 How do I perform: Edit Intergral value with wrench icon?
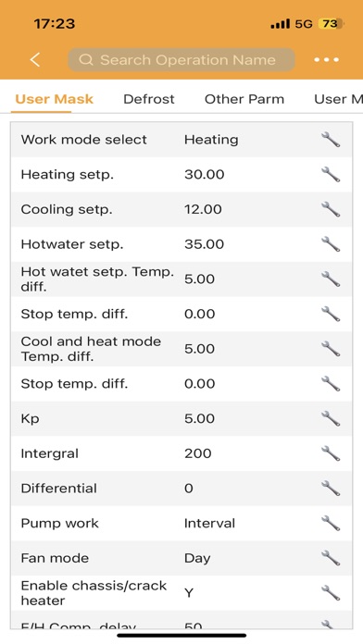[x=331, y=453]
